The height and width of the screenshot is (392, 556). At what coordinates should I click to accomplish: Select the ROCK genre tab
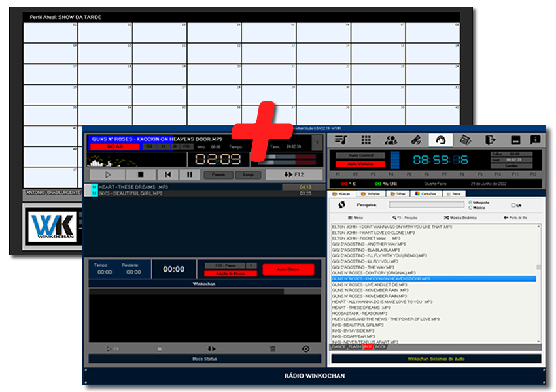pos(381,347)
